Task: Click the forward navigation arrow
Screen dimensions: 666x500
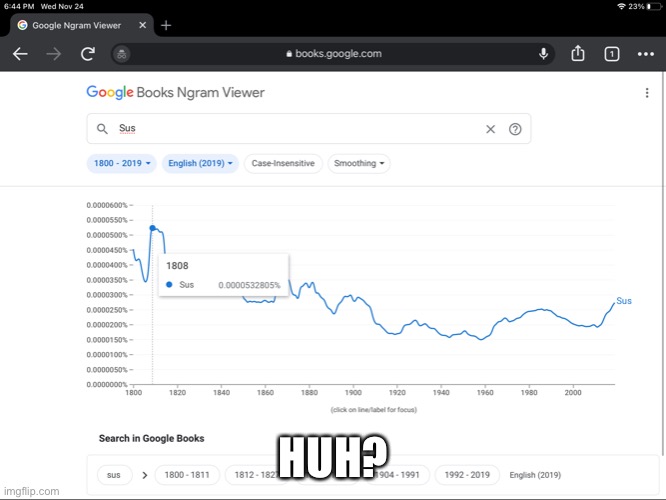Action: point(54,54)
